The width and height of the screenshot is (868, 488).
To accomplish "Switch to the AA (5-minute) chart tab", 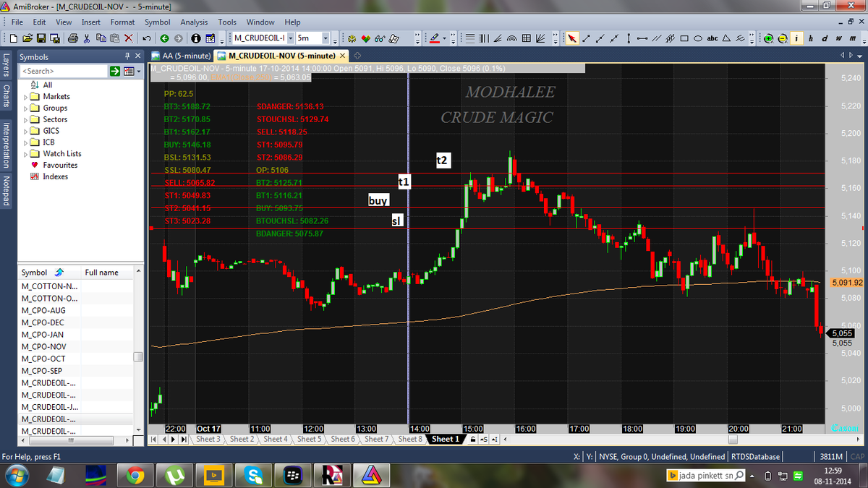I will tap(180, 56).
